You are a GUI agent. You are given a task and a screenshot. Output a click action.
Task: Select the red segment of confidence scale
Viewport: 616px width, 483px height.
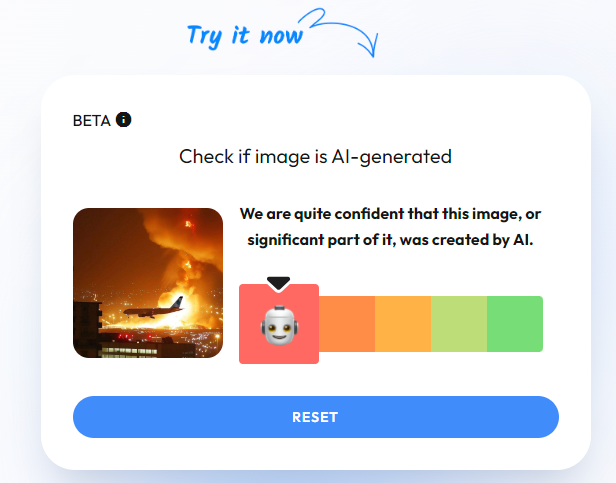pos(279,324)
